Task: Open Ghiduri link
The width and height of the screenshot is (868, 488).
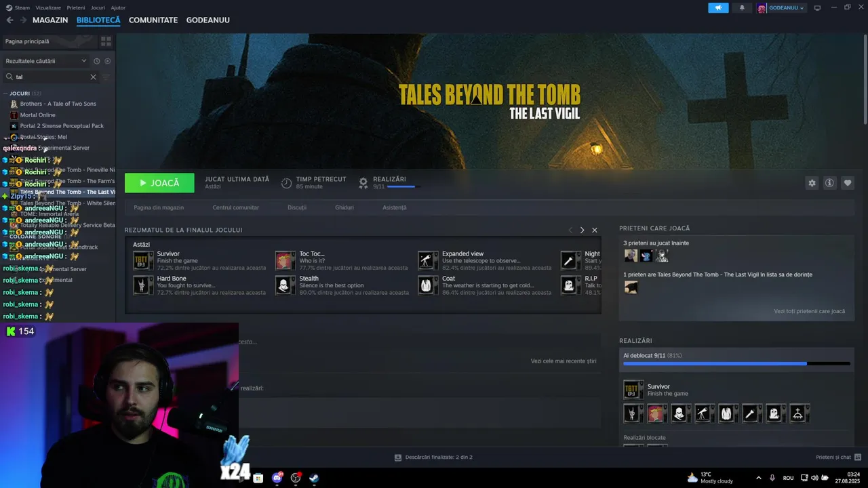Action: click(x=344, y=207)
